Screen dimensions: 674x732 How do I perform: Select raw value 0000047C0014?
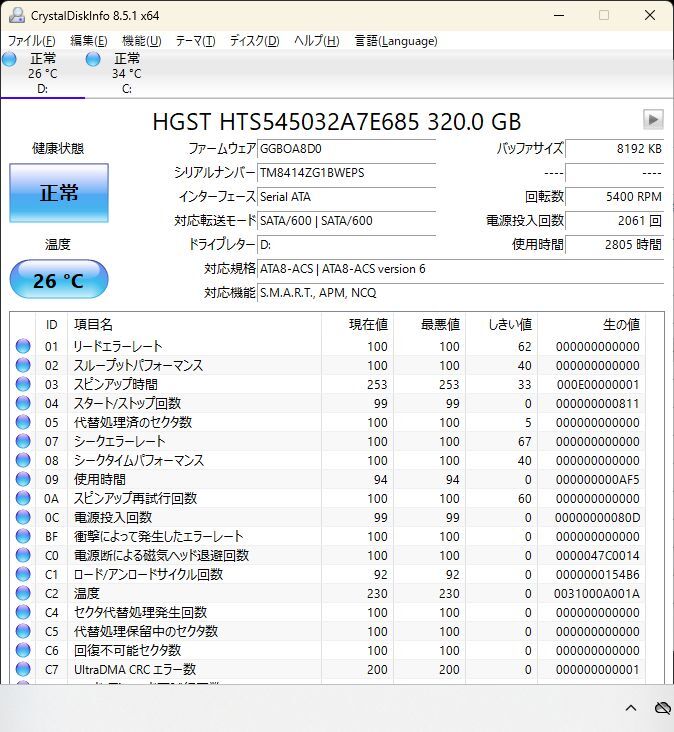(597, 556)
